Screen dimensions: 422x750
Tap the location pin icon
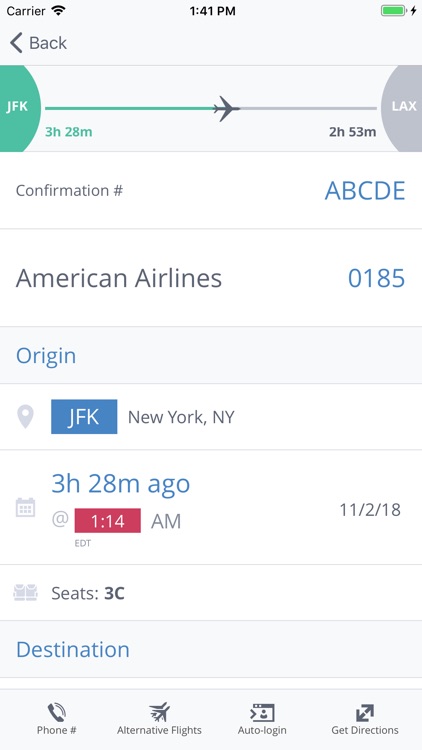tap(25, 417)
